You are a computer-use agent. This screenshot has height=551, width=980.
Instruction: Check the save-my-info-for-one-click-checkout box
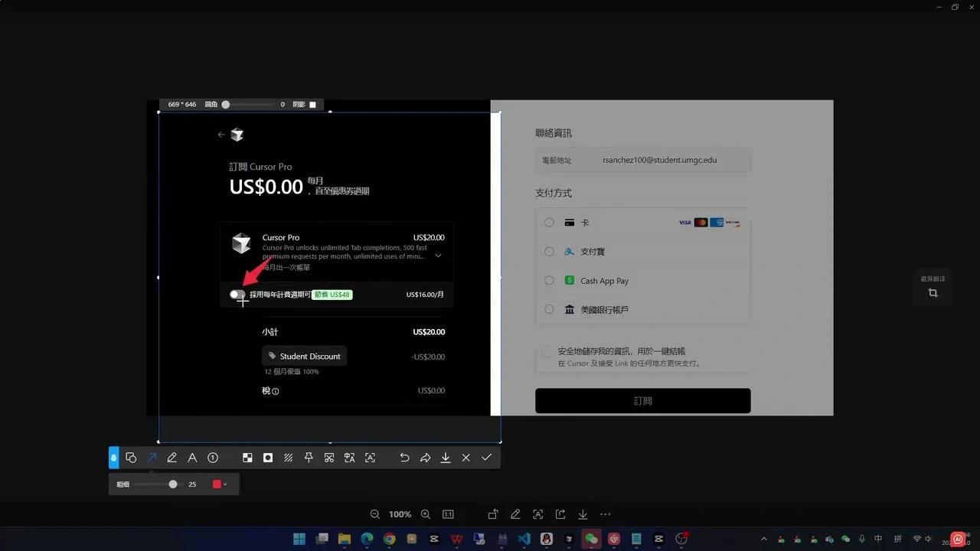547,351
